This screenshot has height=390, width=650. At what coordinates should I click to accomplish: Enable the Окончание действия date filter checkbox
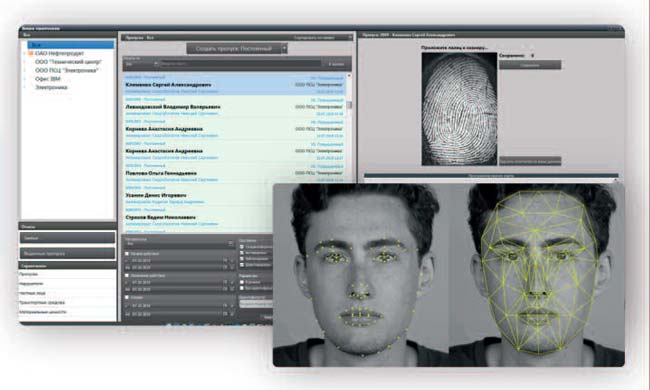[127, 275]
